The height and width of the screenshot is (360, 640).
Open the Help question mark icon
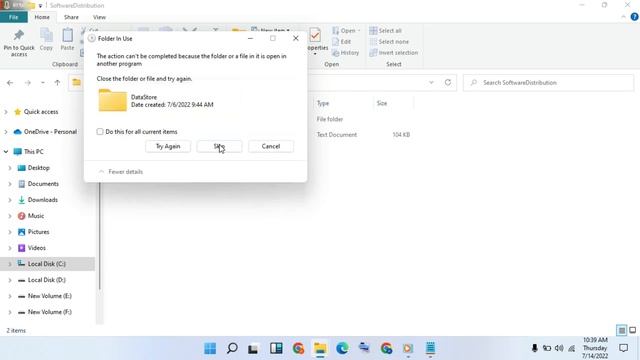coord(634,17)
